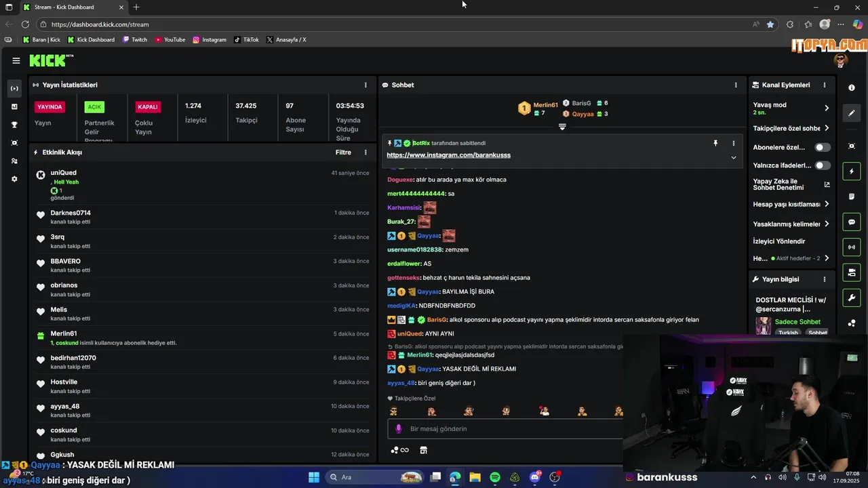Toggle the chat bubble widget icon in right bar
Image resolution: width=868 pixels, height=488 pixels.
[852, 222]
